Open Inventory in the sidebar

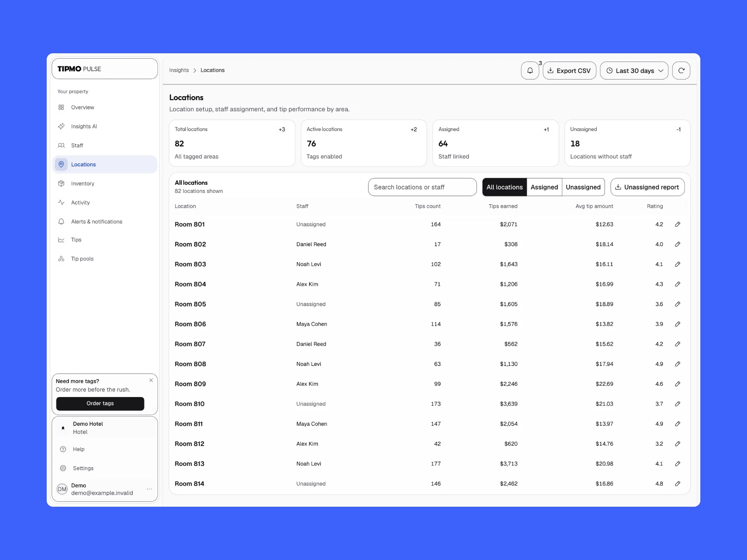(105, 184)
